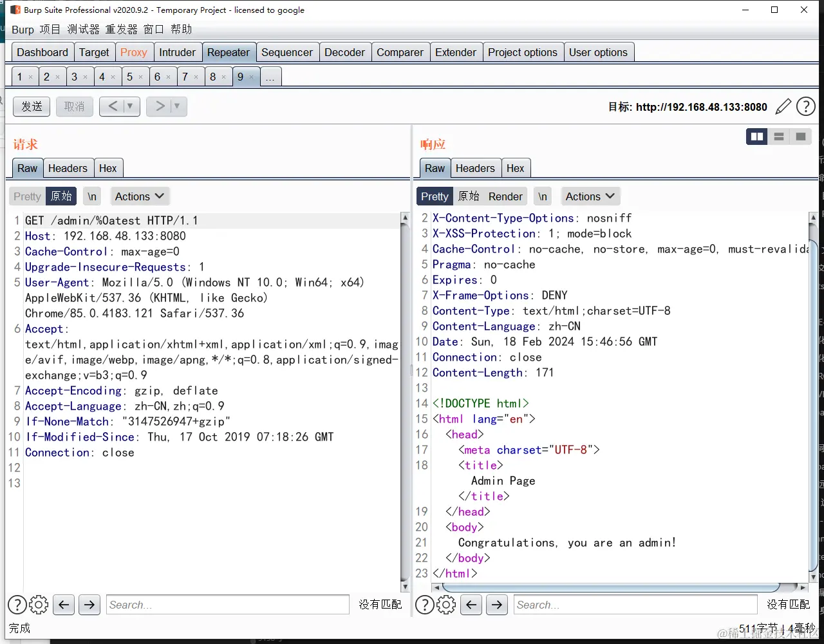Open forward history dropdown arrow
824x644 pixels.
[177, 106]
